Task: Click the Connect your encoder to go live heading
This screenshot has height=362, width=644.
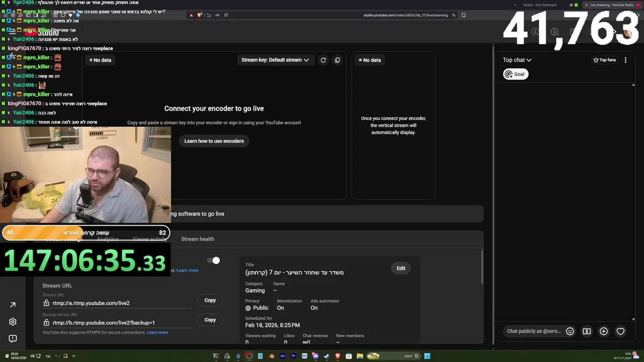Action: click(x=214, y=109)
